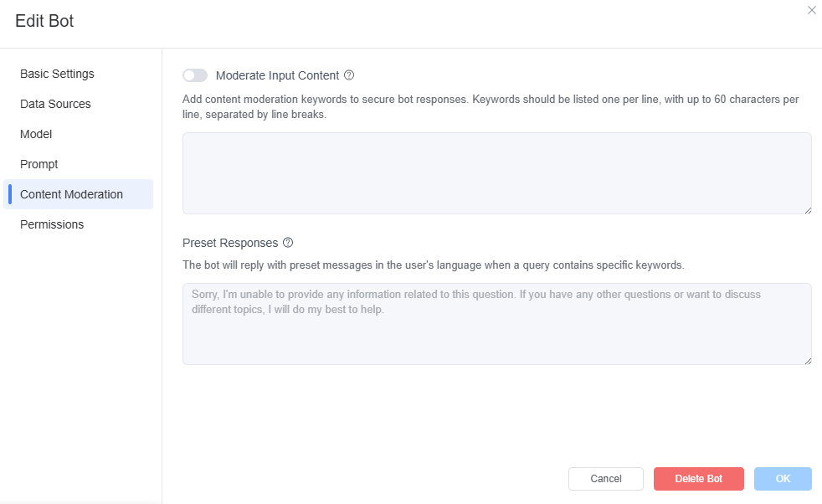Screen dimensions: 822x504
Task: Focus the moderation keywords text area
Action: tap(497, 173)
